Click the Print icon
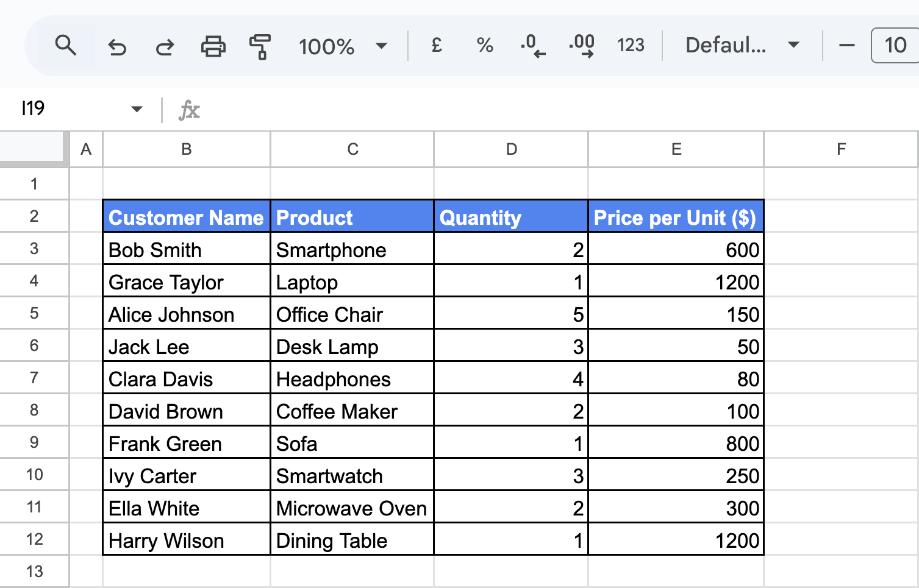Screen dimensions: 919x588 click(213, 46)
